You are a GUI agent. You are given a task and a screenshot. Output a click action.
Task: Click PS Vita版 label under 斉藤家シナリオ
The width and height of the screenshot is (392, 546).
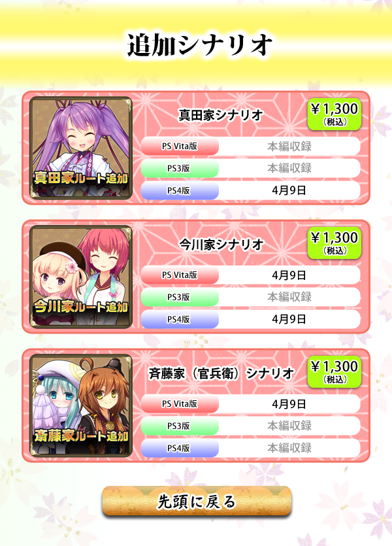pos(180,404)
